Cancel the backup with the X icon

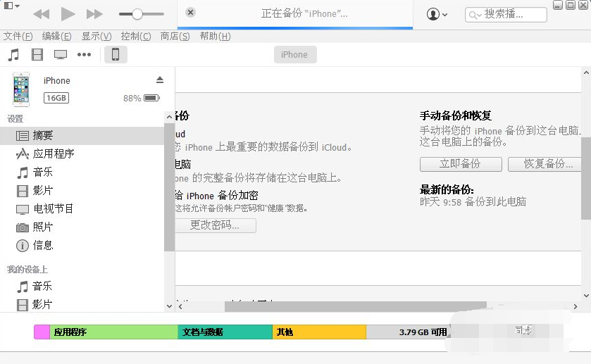(190, 13)
